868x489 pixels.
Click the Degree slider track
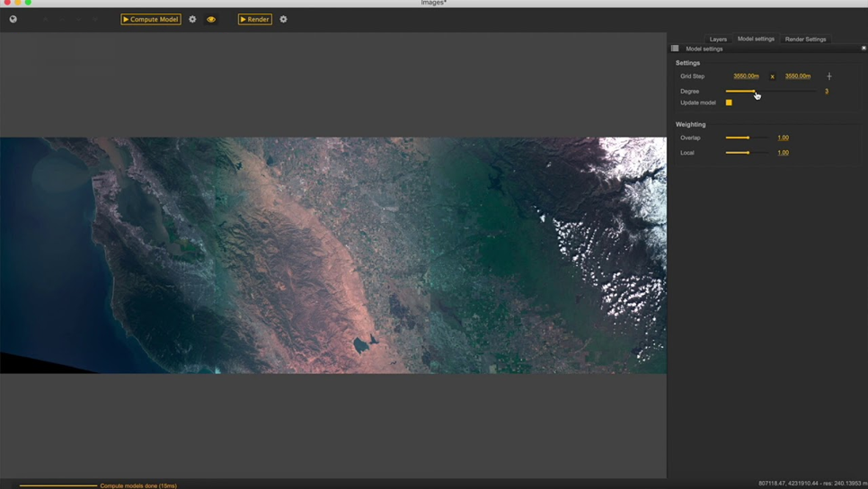(x=782, y=91)
